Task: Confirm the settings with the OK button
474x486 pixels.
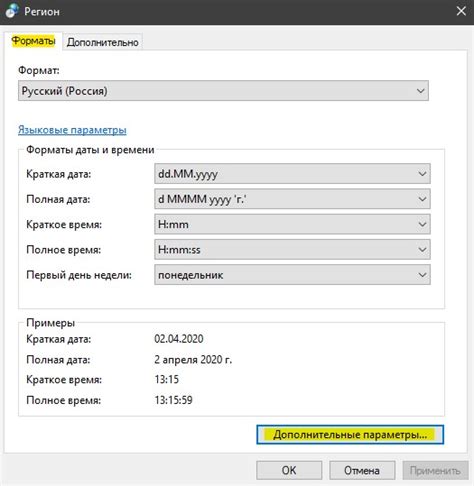Action: (289, 470)
